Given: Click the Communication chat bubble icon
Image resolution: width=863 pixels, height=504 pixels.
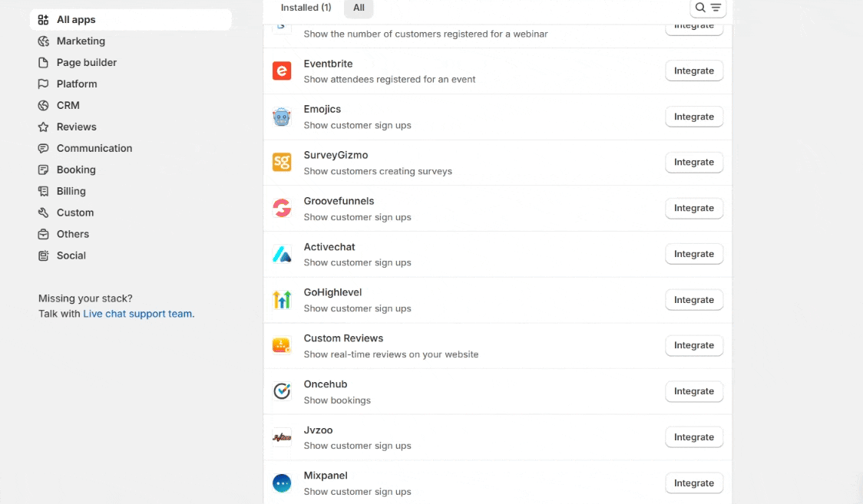Looking at the screenshot, I should coord(43,148).
